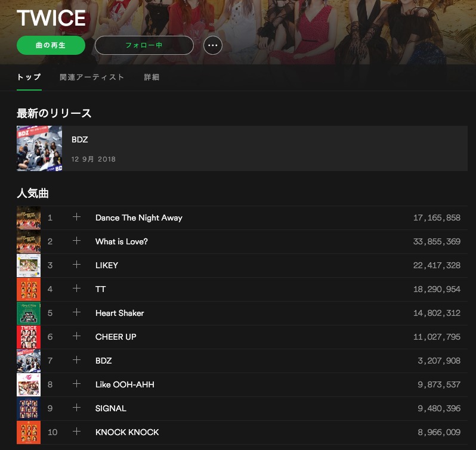Select track title KNOCK KNOCK
The height and width of the screenshot is (450, 476).
click(x=127, y=432)
